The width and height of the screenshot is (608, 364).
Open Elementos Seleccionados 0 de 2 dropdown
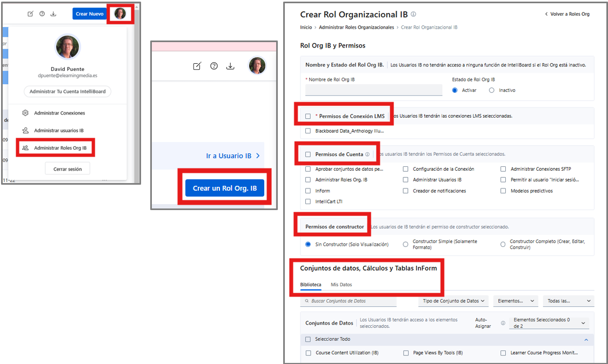pyautogui.click(x=549, y=323)
